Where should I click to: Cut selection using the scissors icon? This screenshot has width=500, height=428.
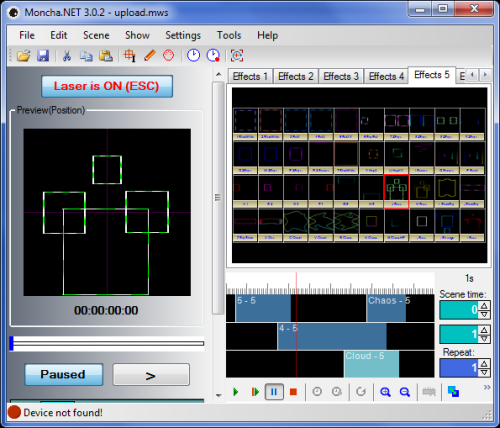[x=67, y=55]
